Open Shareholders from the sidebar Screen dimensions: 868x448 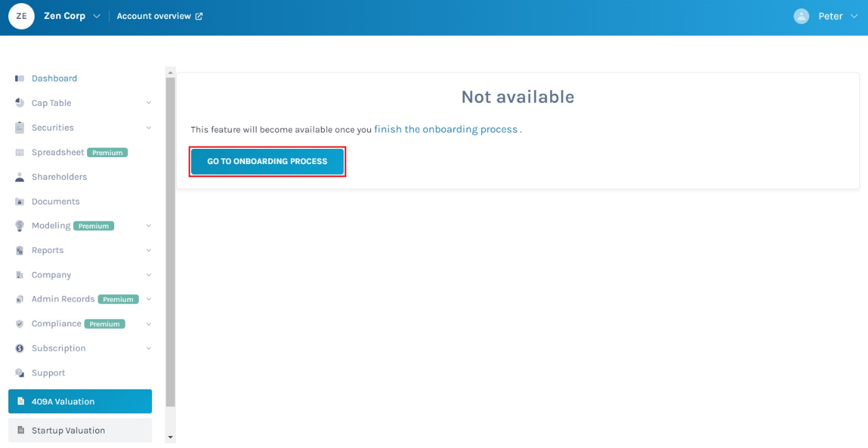pyautogui.click(x=59, y=177)
